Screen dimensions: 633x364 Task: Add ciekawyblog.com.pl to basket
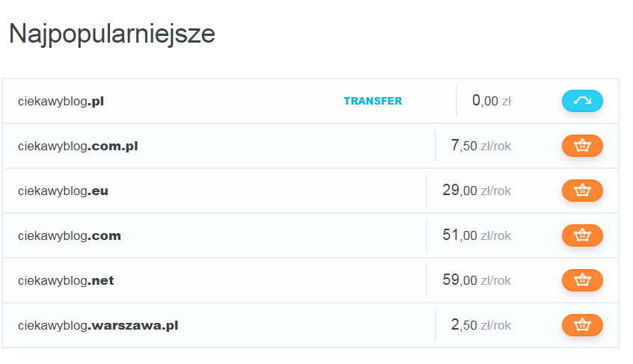point(582,146)
